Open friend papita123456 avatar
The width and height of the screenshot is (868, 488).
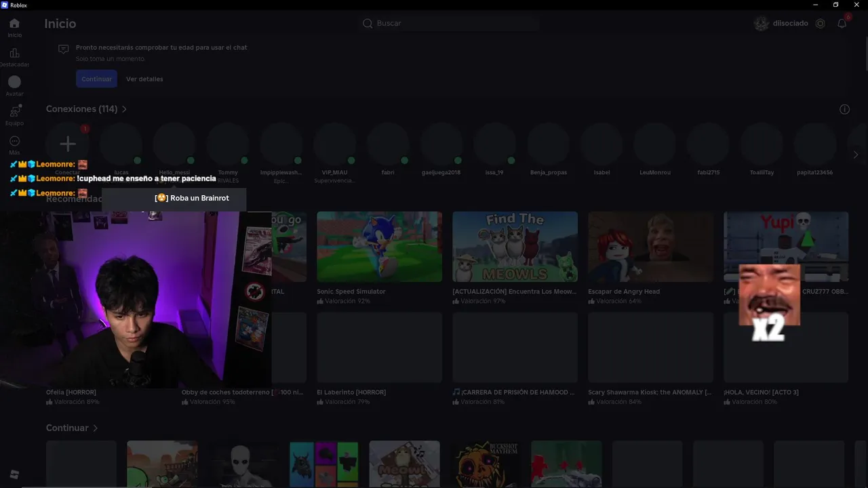[815, 144]
